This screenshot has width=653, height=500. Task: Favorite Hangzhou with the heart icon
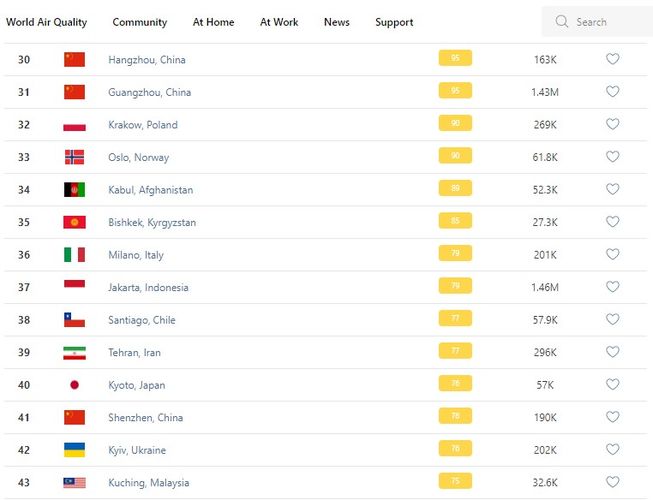(613, 60)
